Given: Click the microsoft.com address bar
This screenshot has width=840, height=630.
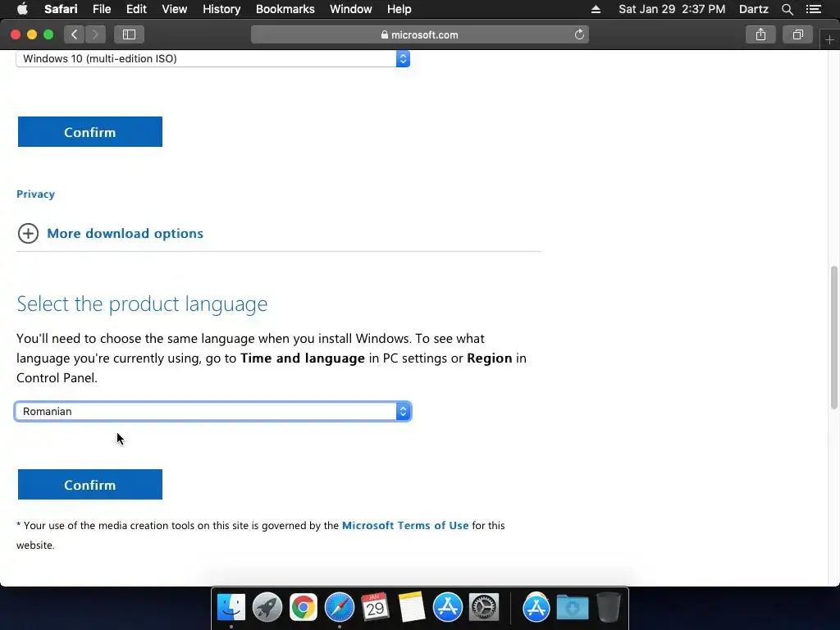Looking at the screenshot, I should [419, 34].
